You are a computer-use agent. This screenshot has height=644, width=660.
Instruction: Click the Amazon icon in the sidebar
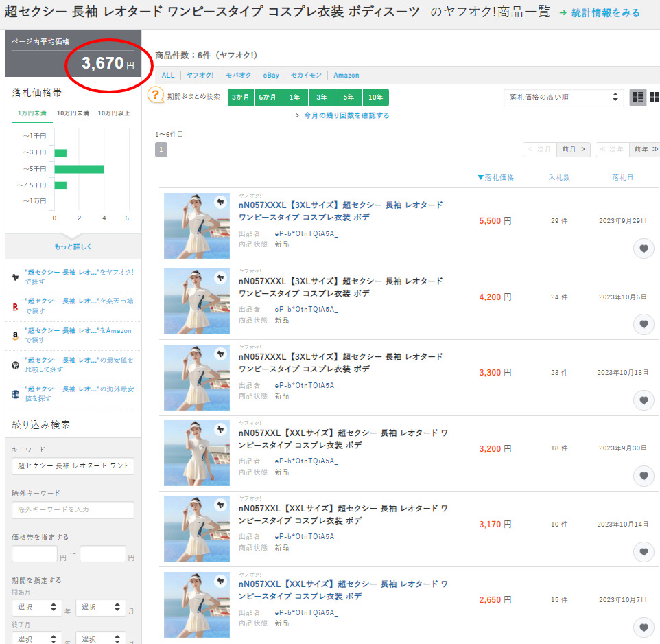15,336
